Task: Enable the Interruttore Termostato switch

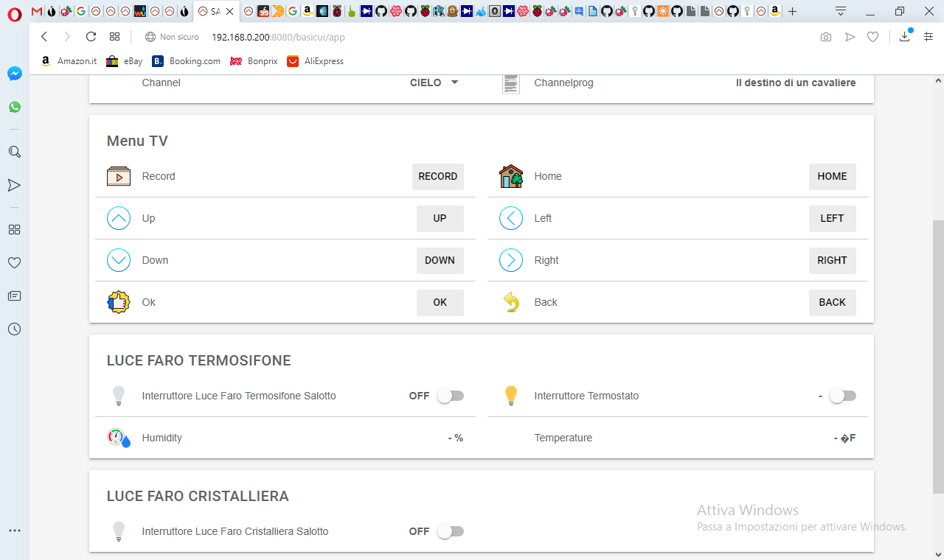Action: [843, 396]
